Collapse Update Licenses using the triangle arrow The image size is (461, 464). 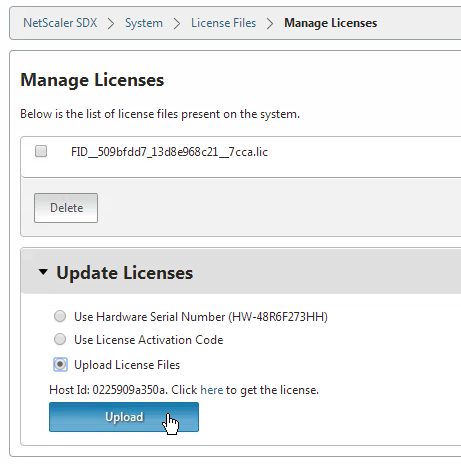click(x=43, y=272)
